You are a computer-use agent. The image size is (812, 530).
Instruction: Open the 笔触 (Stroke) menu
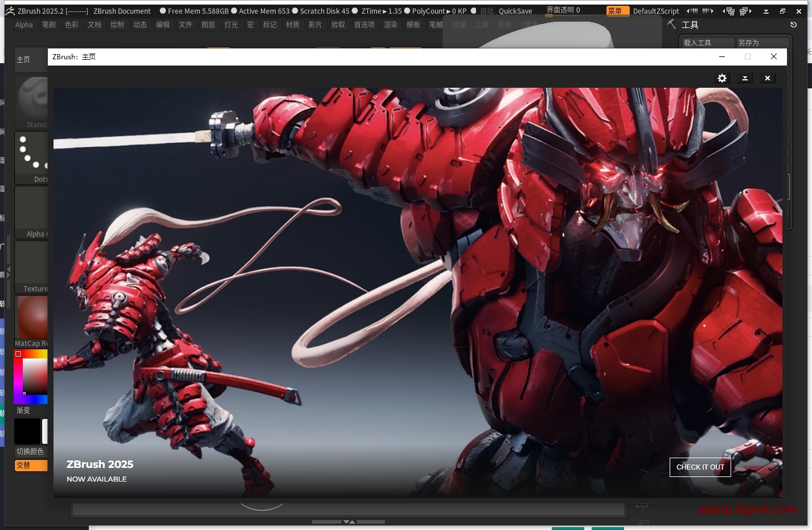pos(436,25)
